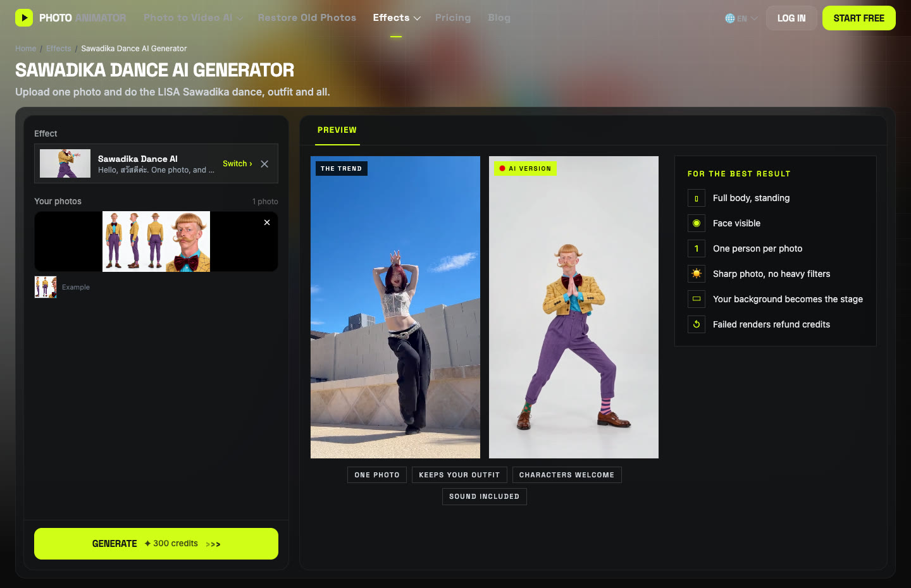Screen dimensions: 911x588
Task: Click the Sawadika Dance AI effect thumbnail
Action: tap(65, 164)
